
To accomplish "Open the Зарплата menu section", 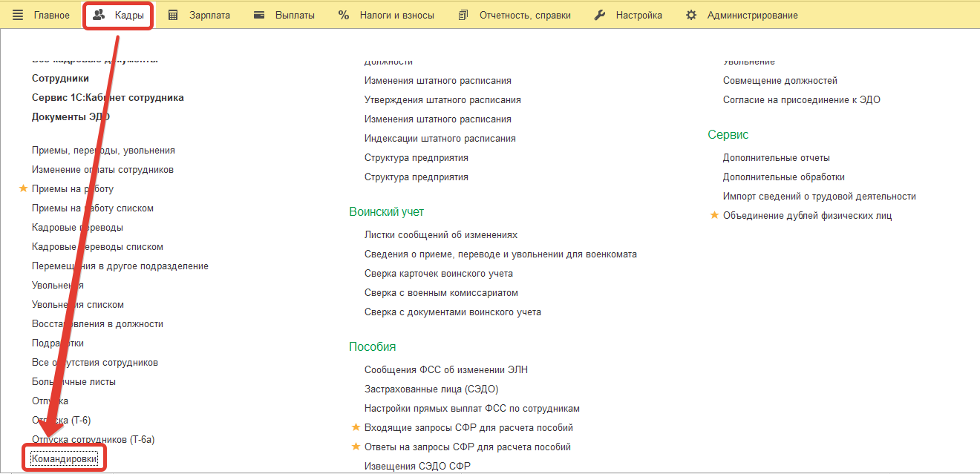I will tap(209, 15).
